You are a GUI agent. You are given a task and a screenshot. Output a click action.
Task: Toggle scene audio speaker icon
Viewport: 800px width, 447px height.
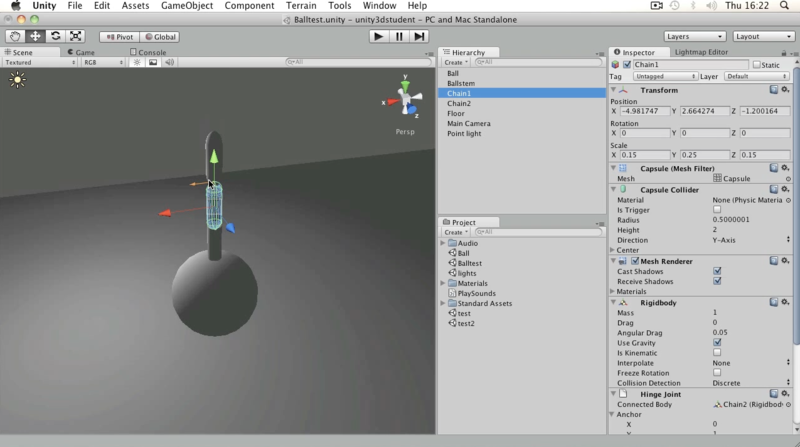coord(169,62)
